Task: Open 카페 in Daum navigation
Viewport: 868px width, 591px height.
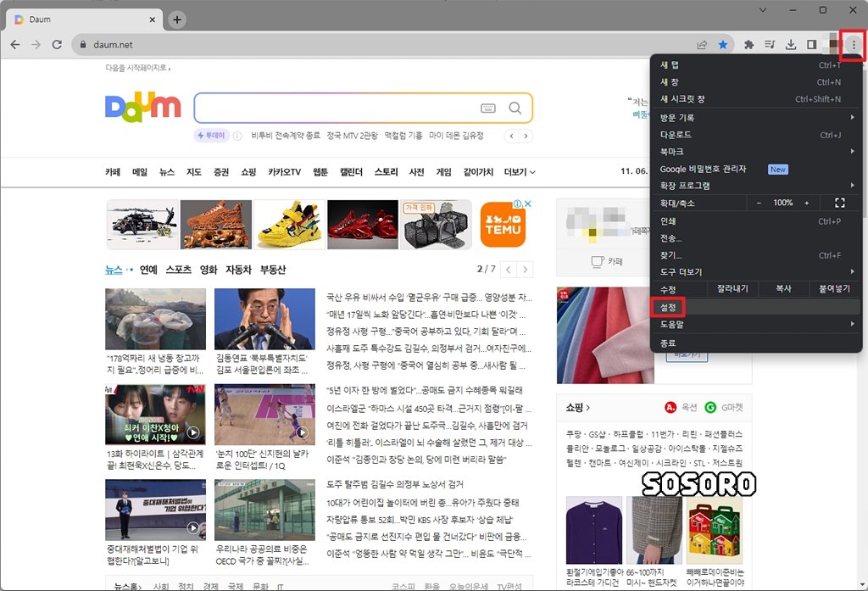Action: pyautogui.click(x=113, y=172)
